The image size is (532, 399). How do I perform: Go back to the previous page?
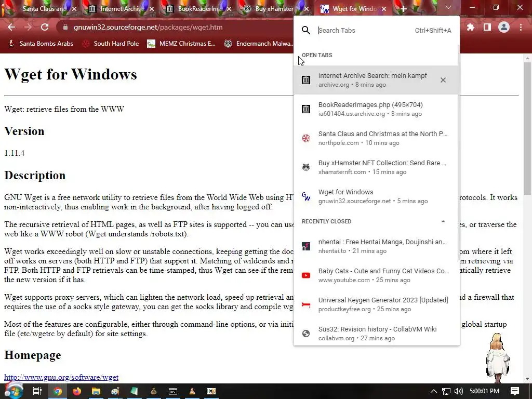click(11, 27)
